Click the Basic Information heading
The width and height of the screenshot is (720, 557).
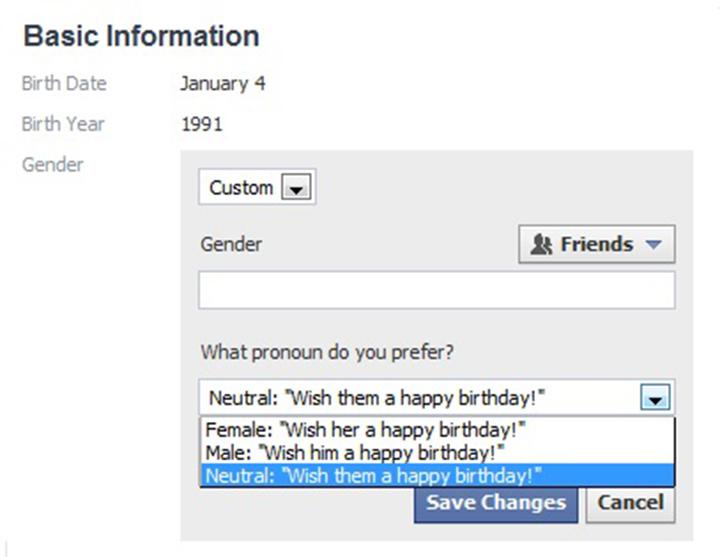[x=141, y=36]
